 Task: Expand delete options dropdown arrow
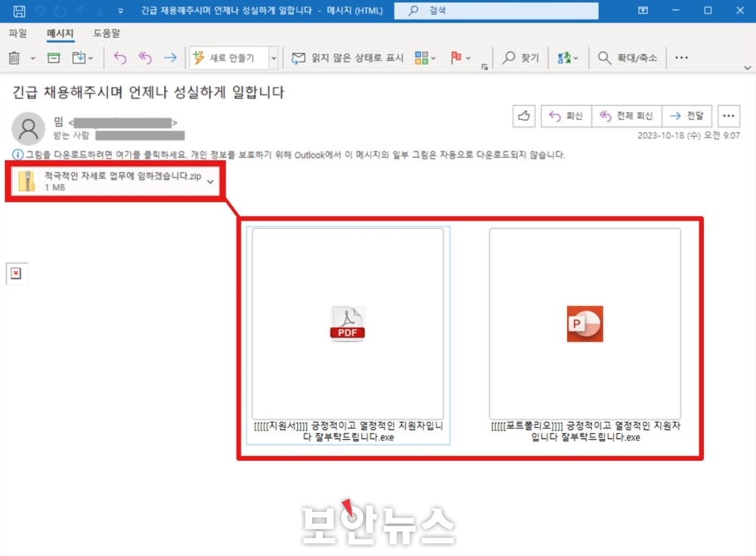tap(33, 58)
